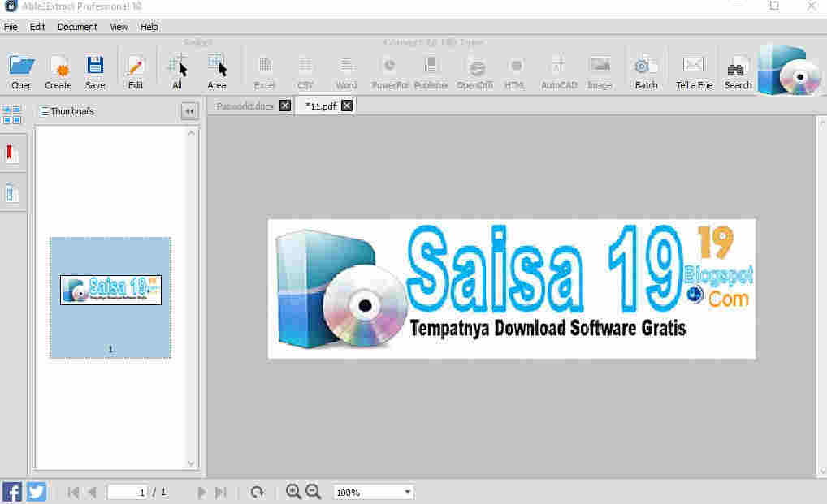The height and width of the screenshot is (504, 827).
Task: Click the Open folder icon
Action: pyautogui.click(x=22, y=66)
